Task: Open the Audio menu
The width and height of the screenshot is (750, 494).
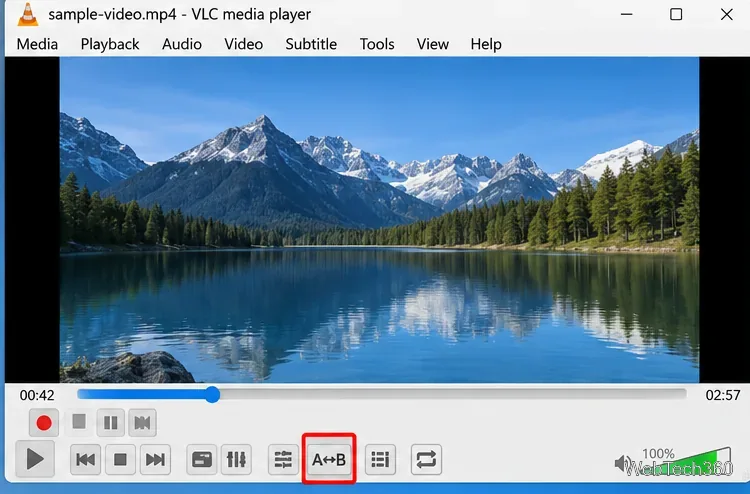Action: tap(182, 44)
